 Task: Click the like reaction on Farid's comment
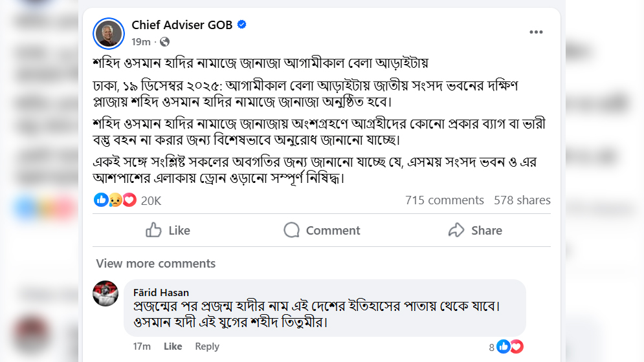click(504, 347)
